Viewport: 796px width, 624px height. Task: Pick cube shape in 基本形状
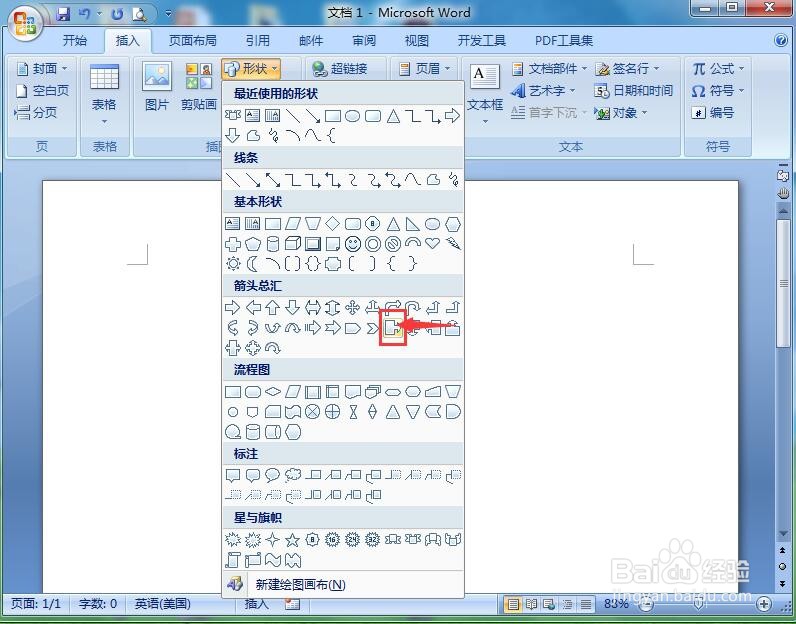point(293,244)
